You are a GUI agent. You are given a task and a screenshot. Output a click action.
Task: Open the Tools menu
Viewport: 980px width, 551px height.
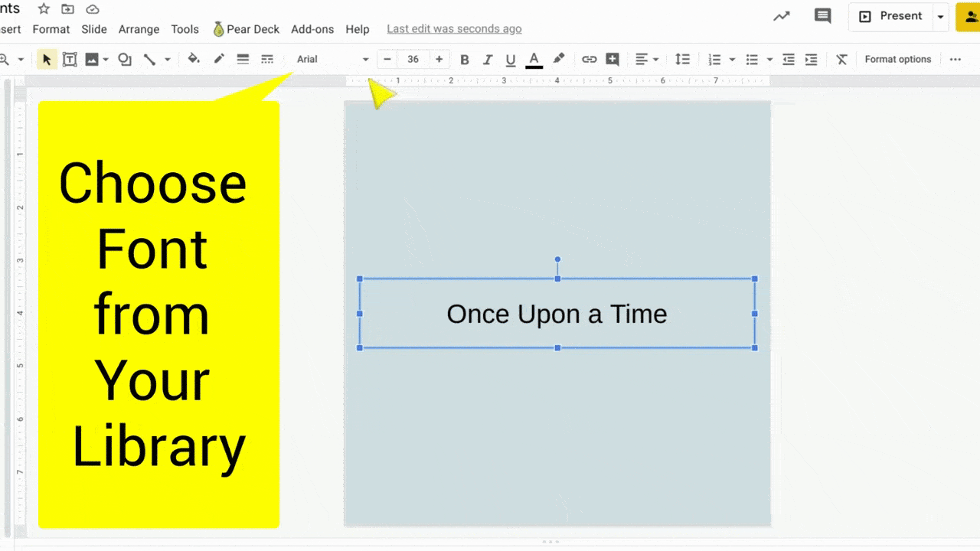pos(185,29)
